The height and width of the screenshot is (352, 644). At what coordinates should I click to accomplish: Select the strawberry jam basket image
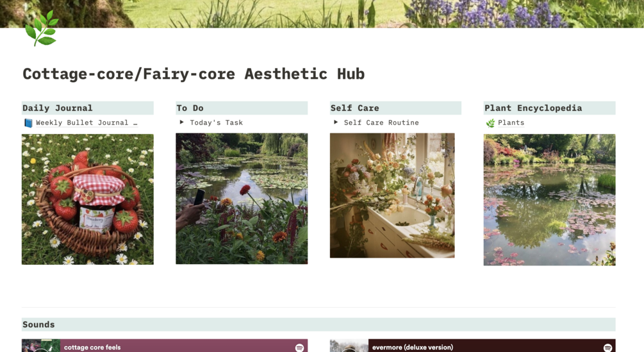point(88,199)
